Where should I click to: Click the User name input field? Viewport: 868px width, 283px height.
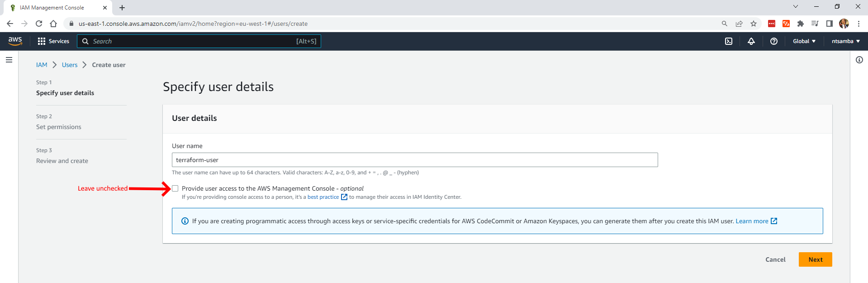414,160
